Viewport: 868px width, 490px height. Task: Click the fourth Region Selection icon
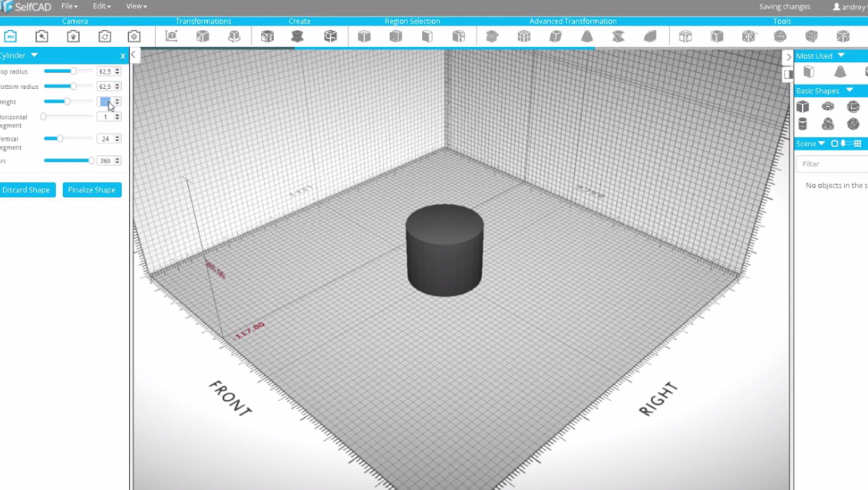[x=459, y=37]
